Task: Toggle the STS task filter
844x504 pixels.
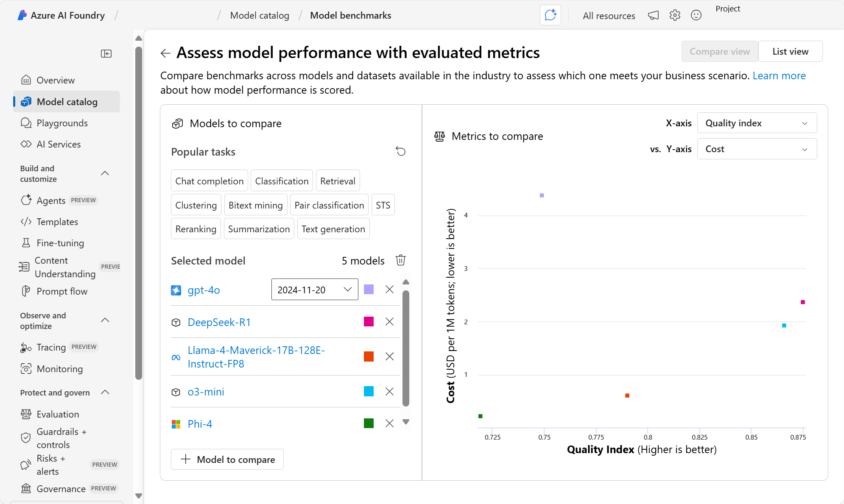Action: pos(383,205)
